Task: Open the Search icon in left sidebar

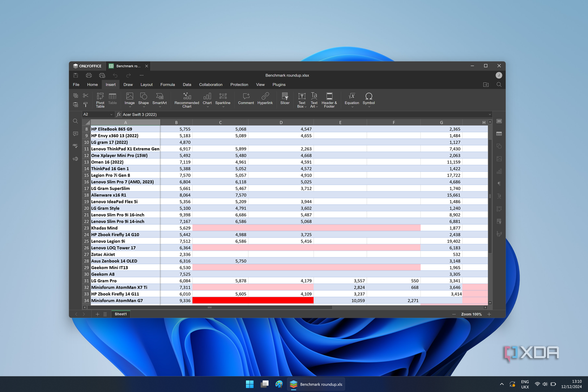Action: pyautogui.click(x=75, y=121)
